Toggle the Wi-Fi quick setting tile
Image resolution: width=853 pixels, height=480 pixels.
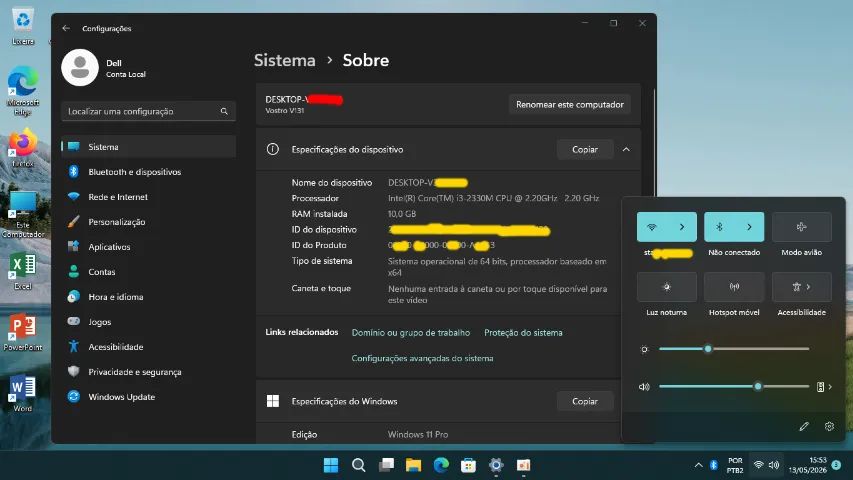(x=652, y=227)
